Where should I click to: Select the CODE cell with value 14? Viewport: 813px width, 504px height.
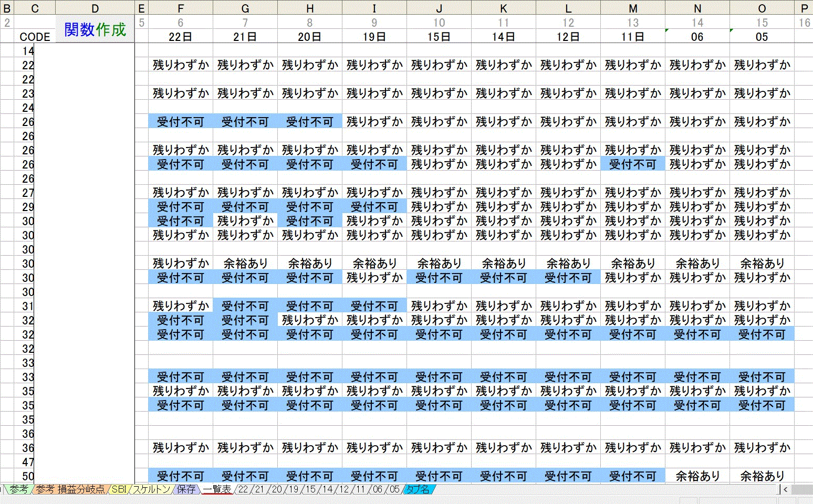point(25,51)
